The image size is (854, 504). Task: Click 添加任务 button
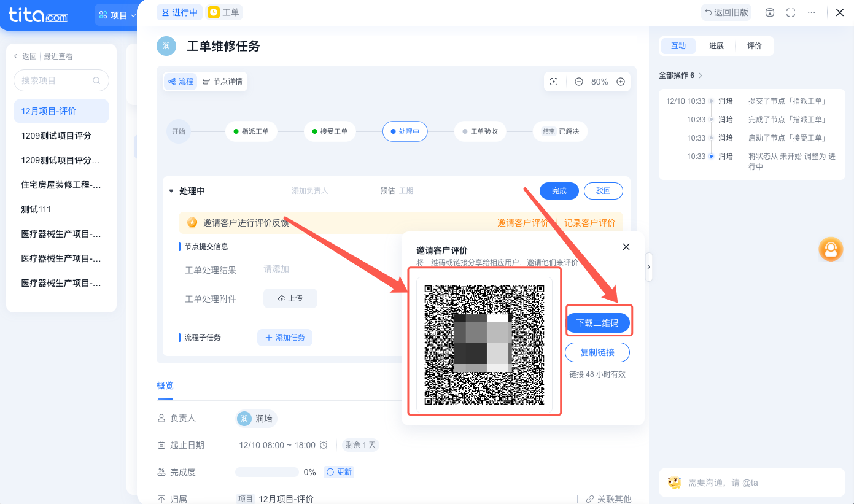285,338
